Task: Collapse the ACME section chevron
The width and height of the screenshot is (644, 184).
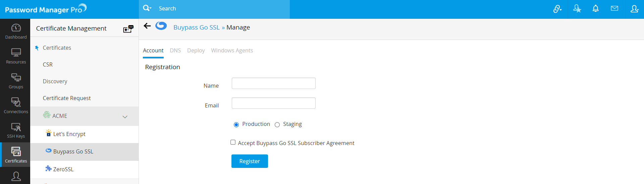Action: click(125, 117)
